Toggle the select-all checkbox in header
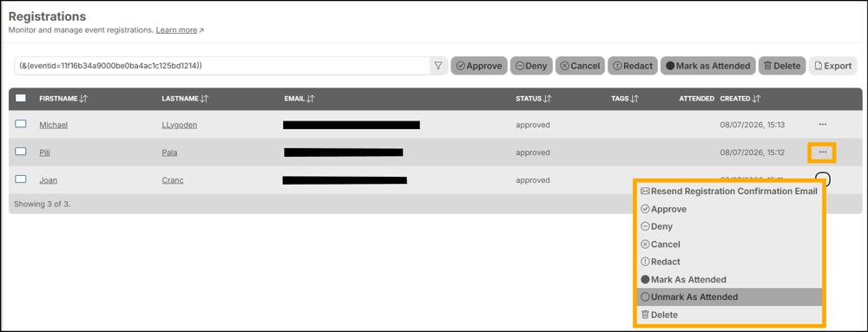 [21, 98]
